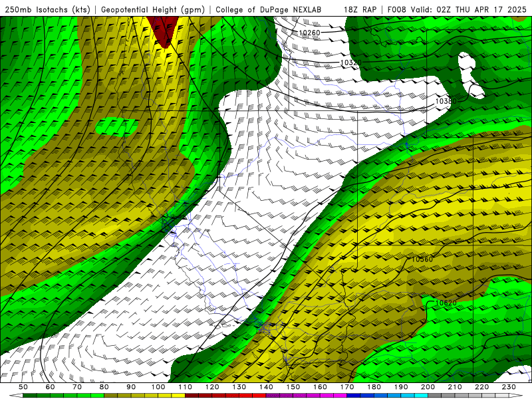Click the 'F008' forecast hour label

click(396, 9)
